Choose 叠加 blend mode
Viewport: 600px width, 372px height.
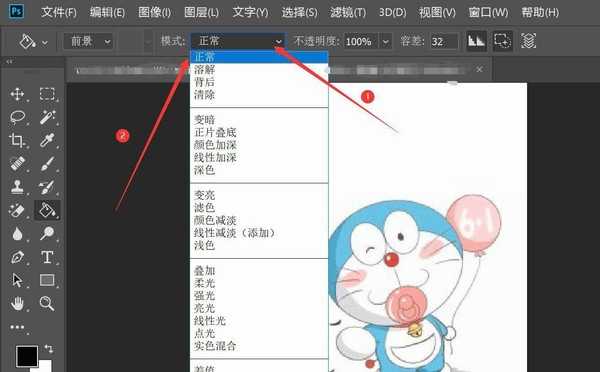259,271
